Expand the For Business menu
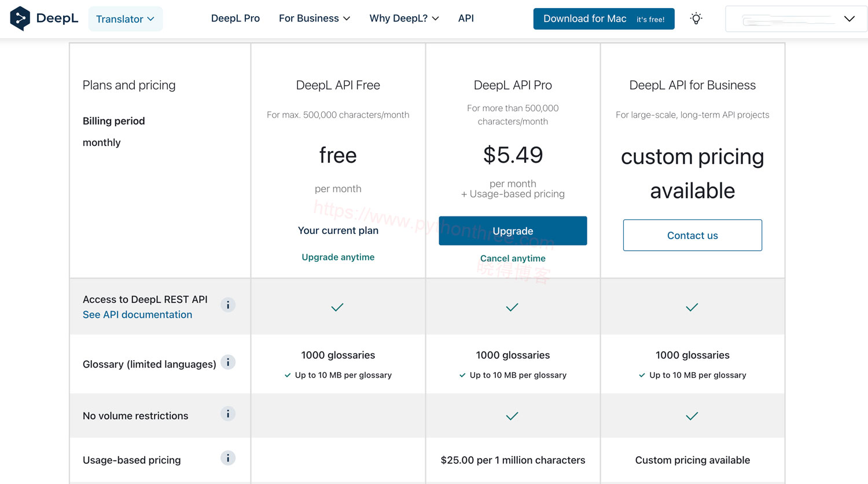The height and width of the screenshot is (484, 868). [x=314, y=19]
